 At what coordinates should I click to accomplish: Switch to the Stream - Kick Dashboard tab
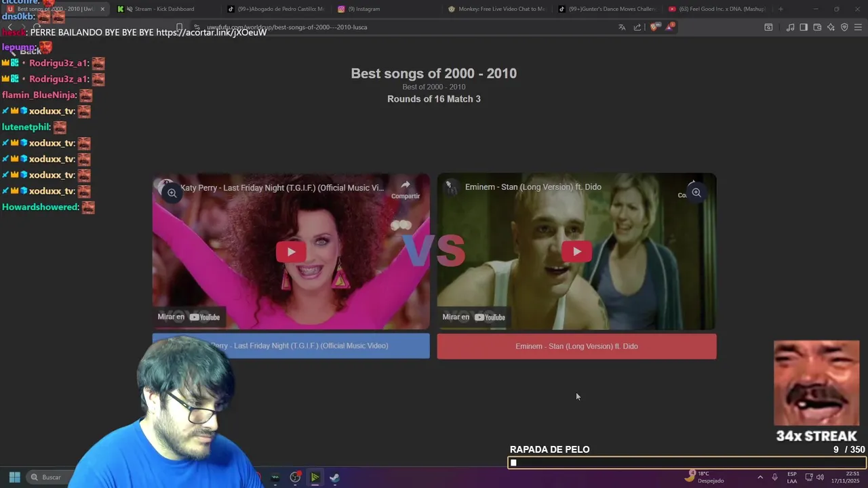click(164, 9)
